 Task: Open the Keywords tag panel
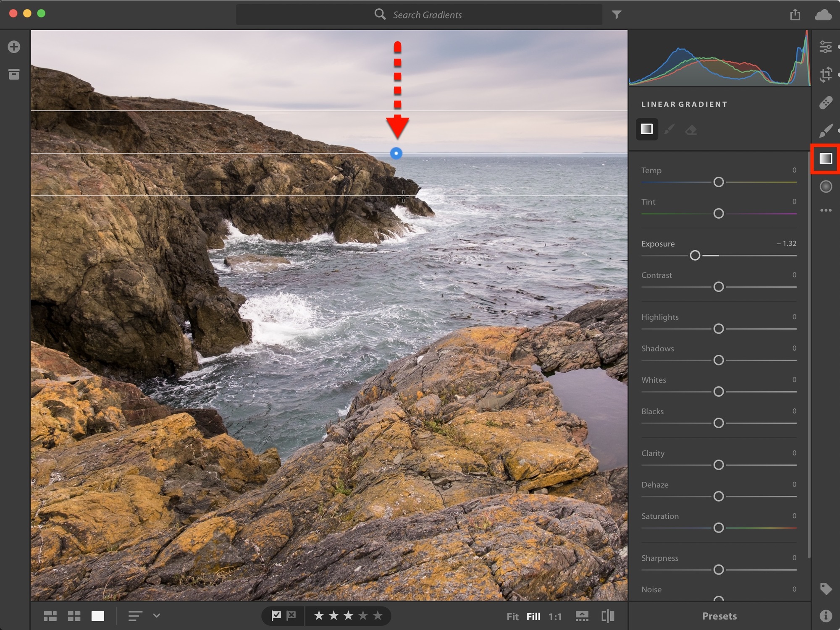(826, 589)
